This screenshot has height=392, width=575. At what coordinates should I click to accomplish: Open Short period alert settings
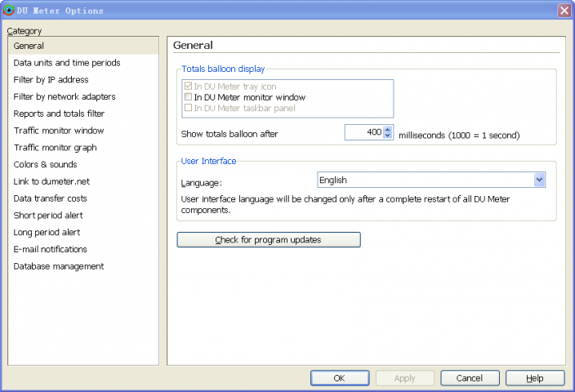[x=48, y=216]
